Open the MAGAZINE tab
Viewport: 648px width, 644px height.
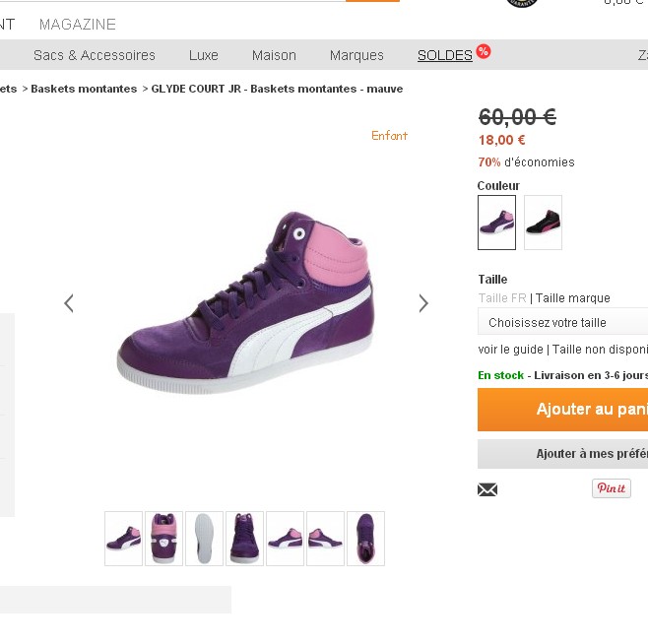coord(78,24)
